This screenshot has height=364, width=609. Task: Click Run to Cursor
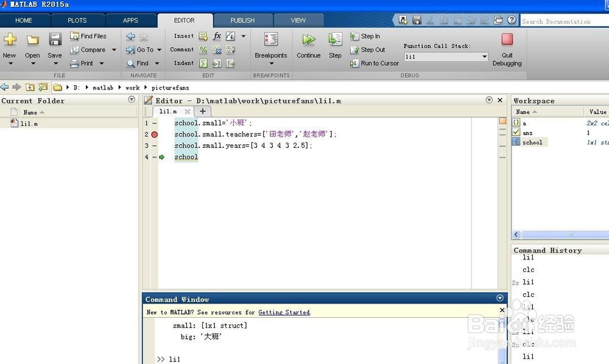(375, 63)
